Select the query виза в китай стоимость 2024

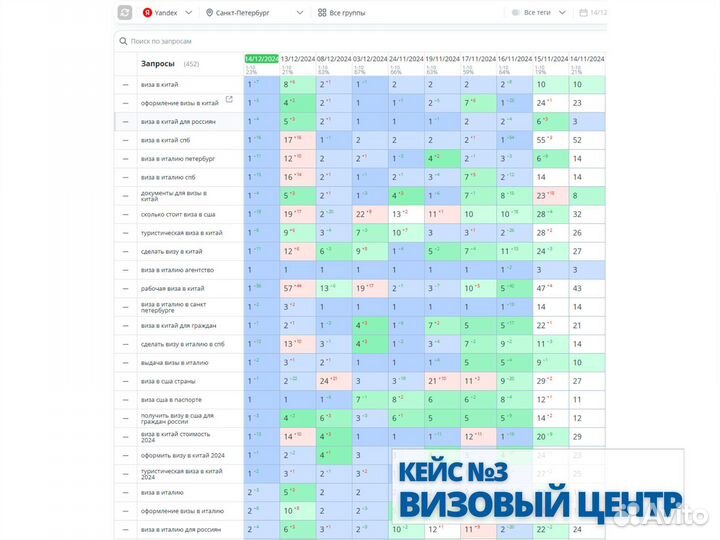click(175, 437)
